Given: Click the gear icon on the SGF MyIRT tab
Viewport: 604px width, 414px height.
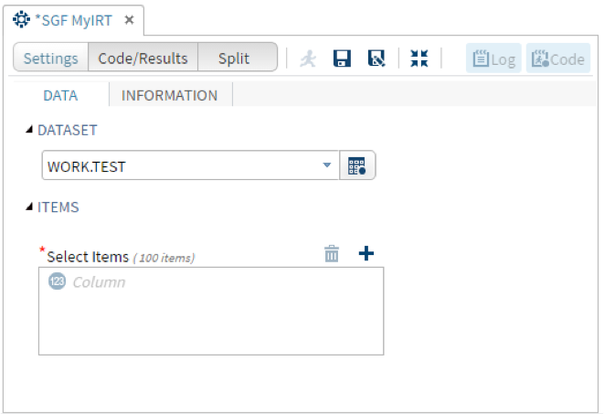Looking at the screenshot, I should coord(20,19).
